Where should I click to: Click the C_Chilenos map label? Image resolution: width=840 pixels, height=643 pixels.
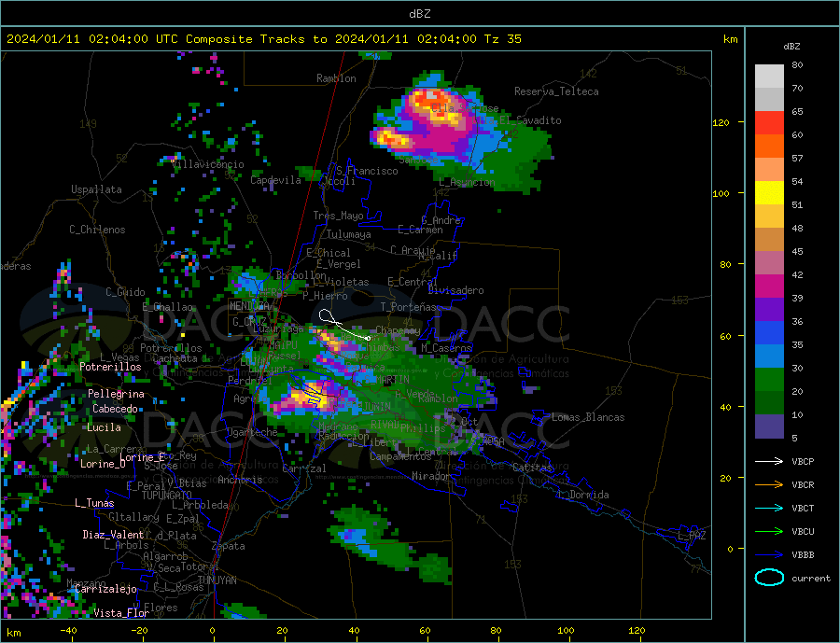point(97,230)
